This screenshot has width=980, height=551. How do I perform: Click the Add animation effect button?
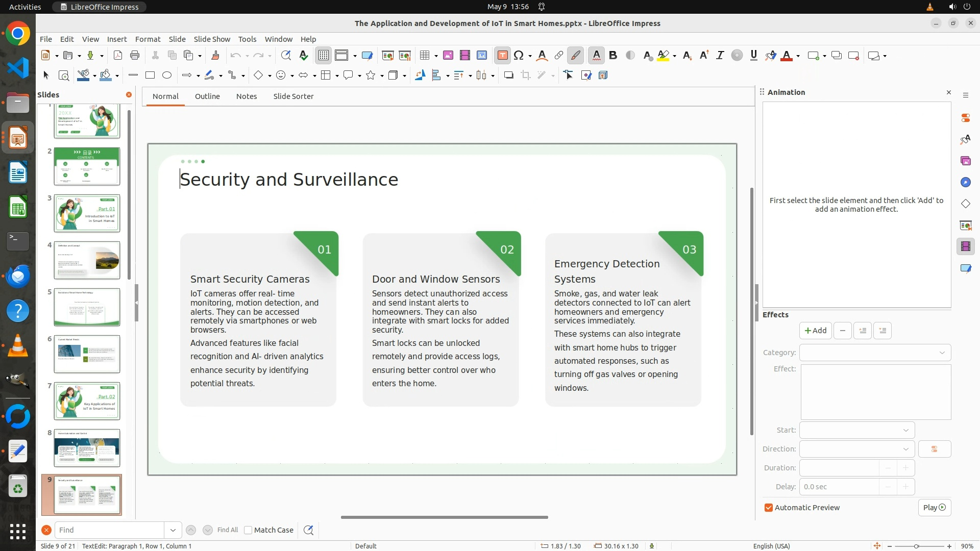coord(815,331)
